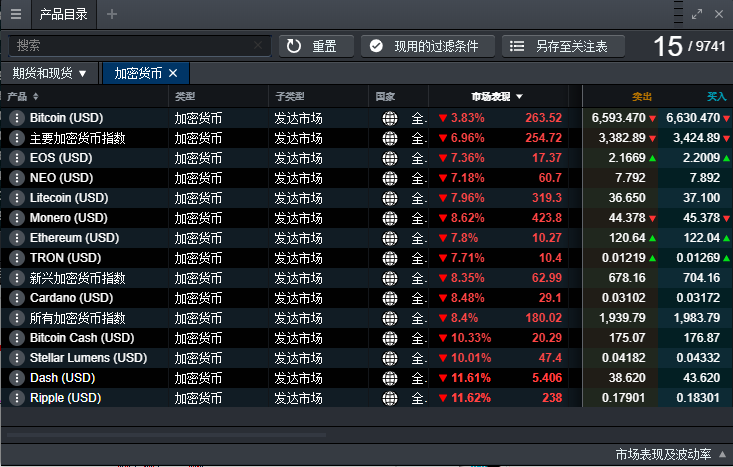Image resolution: width=733 pixels, height=467 pixels.
Task: Click Dash buy price 43.620
Action: click(702, 378)
